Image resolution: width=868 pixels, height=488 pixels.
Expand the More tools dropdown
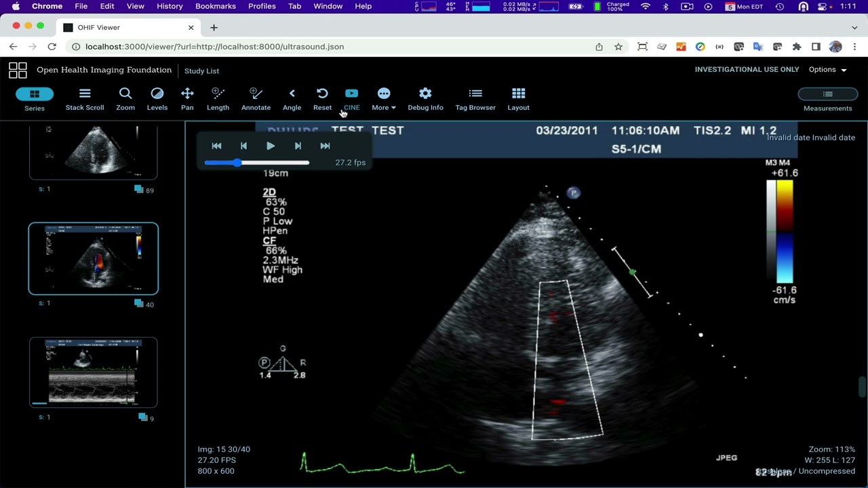384,99
